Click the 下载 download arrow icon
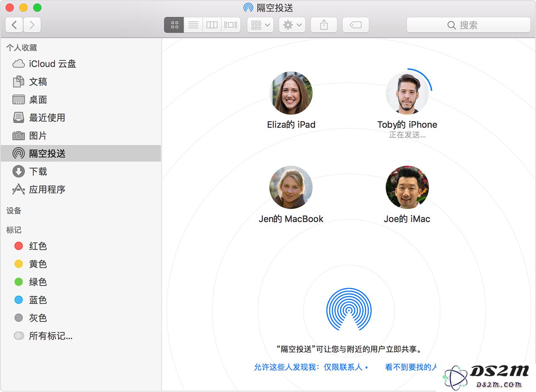The height and width of the screenshot is (392, 536). [x=18, y=171]
